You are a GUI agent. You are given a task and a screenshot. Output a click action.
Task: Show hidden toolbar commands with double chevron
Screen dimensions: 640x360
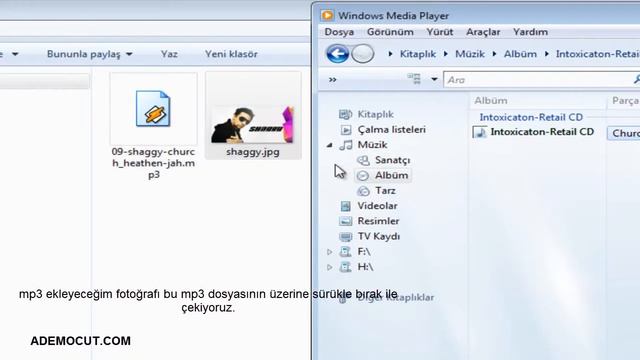(x=333, y=80)
